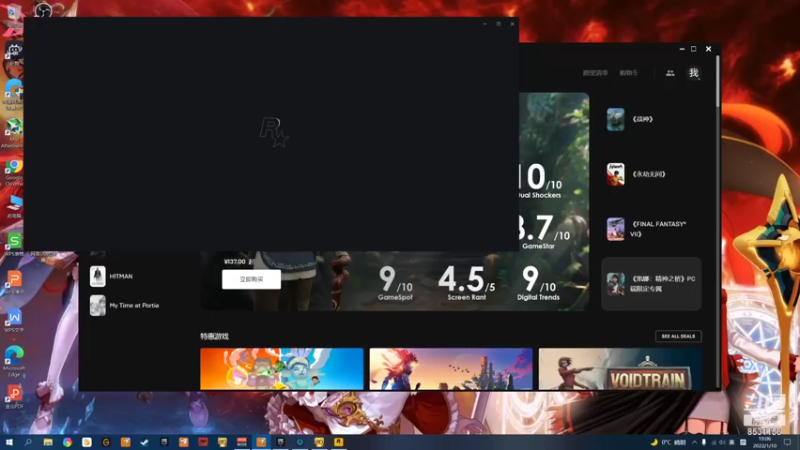
Task: Click the white 立即购买 buy now button
Action: [x=251, y=279]
